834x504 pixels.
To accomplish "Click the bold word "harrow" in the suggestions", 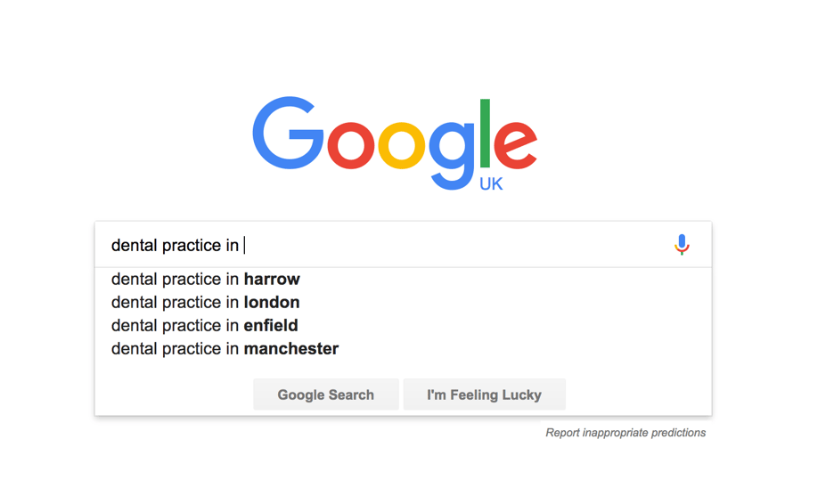I will (272, 279).
